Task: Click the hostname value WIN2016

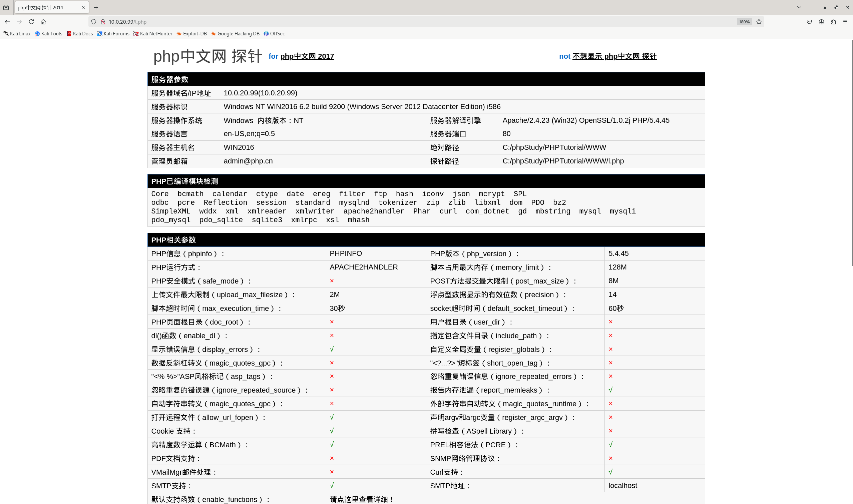Action: pos(239,147)
